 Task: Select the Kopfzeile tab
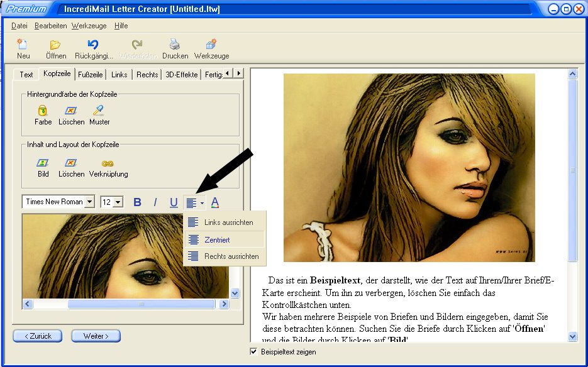click(x=57, y=74)
